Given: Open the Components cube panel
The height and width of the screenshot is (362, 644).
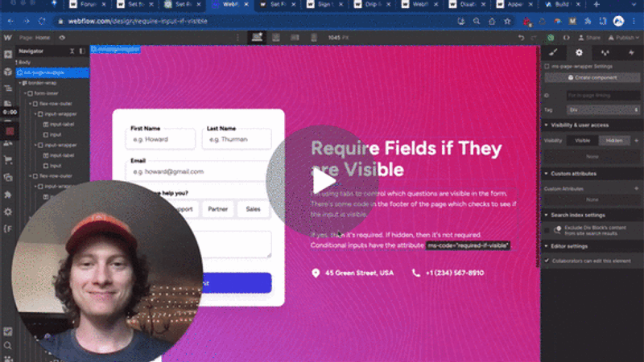Looking at the screenshot, I should [8, 72].
